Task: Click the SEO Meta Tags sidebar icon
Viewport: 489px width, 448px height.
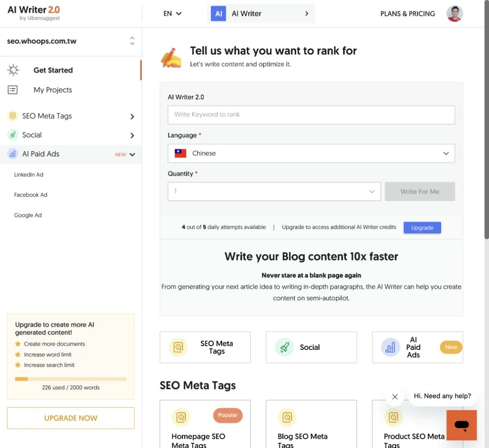Action: (12, 116)
